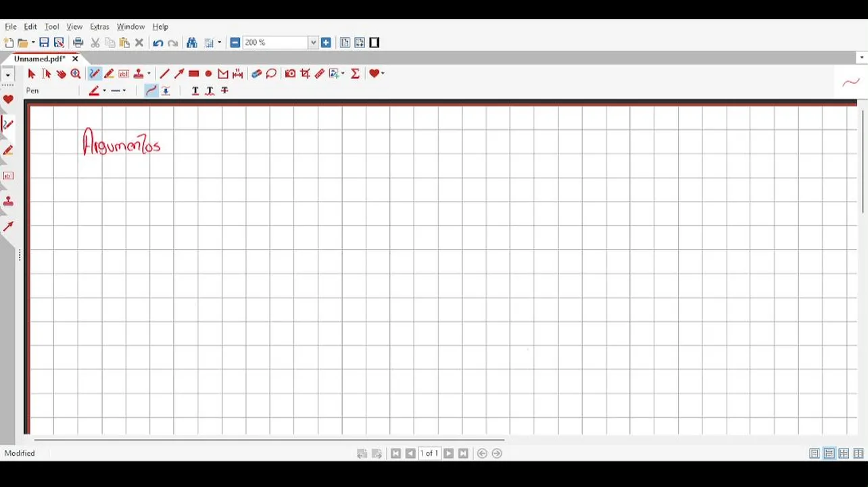
Task: Toggle full screen mode
Action: click(x=375, y=43)
